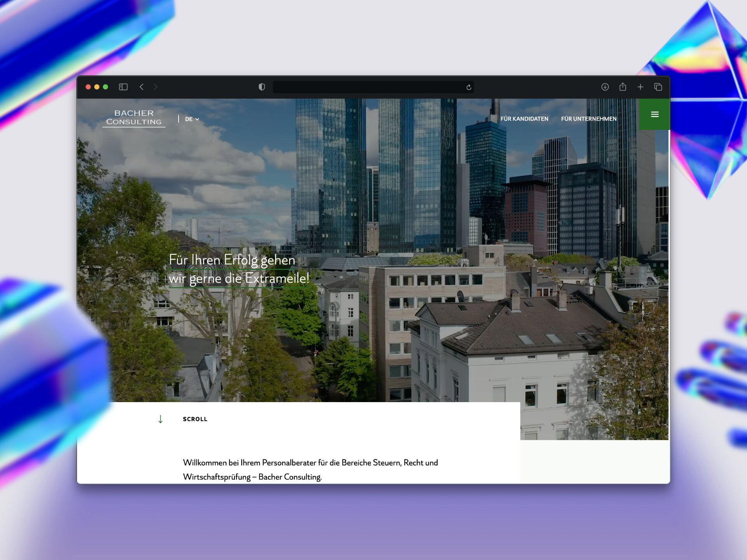The width and height of the screenshot is (747, 560).
Task: Open the green hamburger menu
Action: 654,114
